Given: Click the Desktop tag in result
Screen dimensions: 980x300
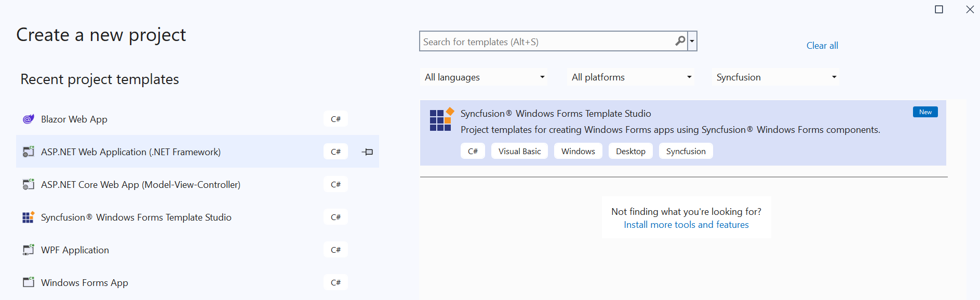Looking at the screenshot, I should pyautogui.click(x=630, y=151).
